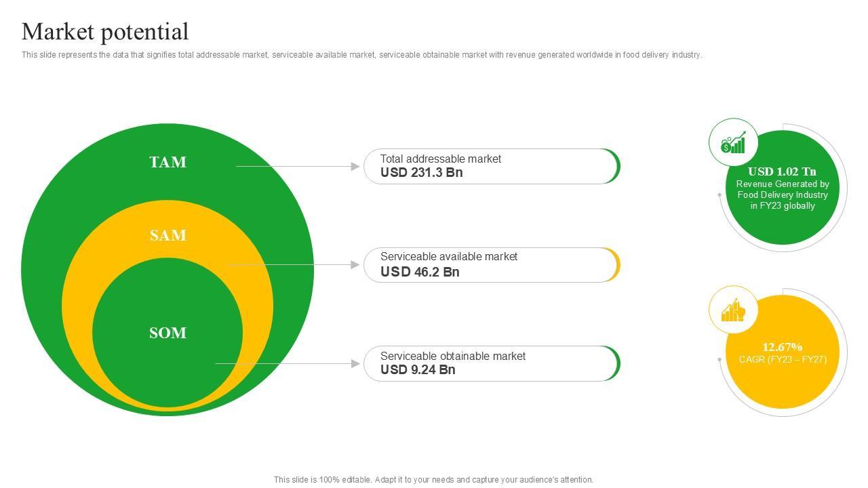Select the TAM label in the outer circle
The height and width of the screenshot is (488, 868).
[x=167, y=163]
